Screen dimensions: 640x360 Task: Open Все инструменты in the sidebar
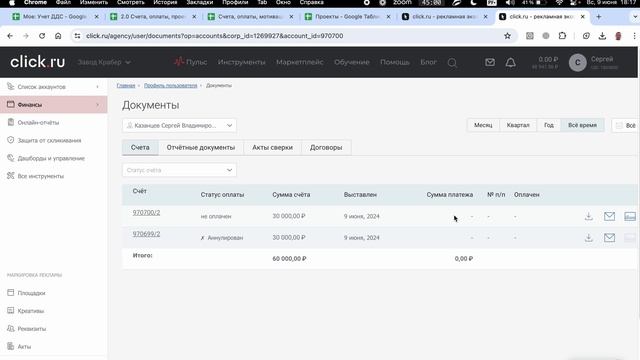(40, 176)
